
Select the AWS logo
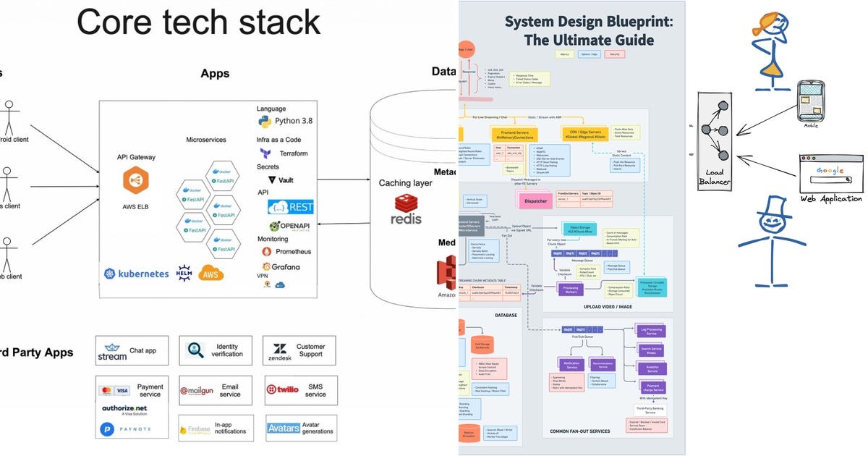point(210,274)
